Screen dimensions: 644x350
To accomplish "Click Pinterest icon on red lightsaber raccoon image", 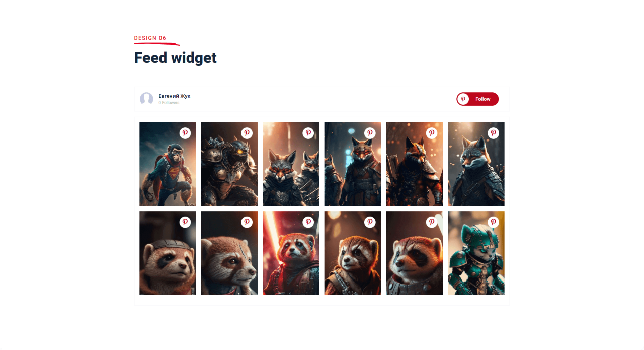I will click(308, 222).
